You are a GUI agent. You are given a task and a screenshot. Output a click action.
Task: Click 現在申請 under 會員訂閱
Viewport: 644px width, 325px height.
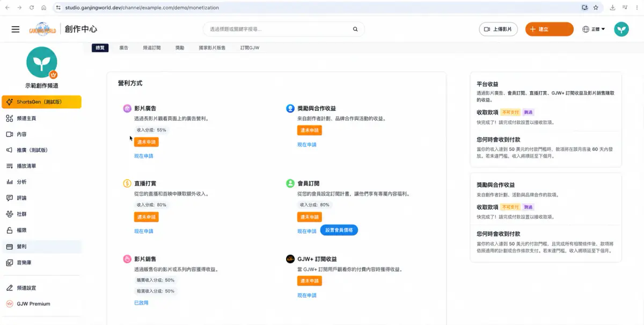pos(307,231)
